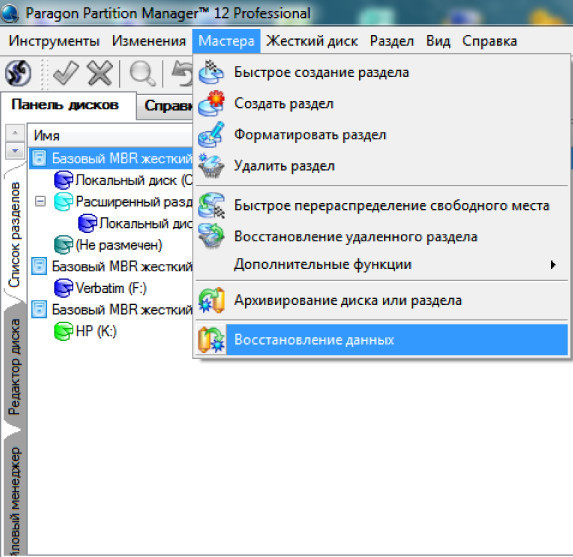The width and height of the screenshot is (573, 557).
Task: Click the delete partition shredder icon
Action: 211,166
